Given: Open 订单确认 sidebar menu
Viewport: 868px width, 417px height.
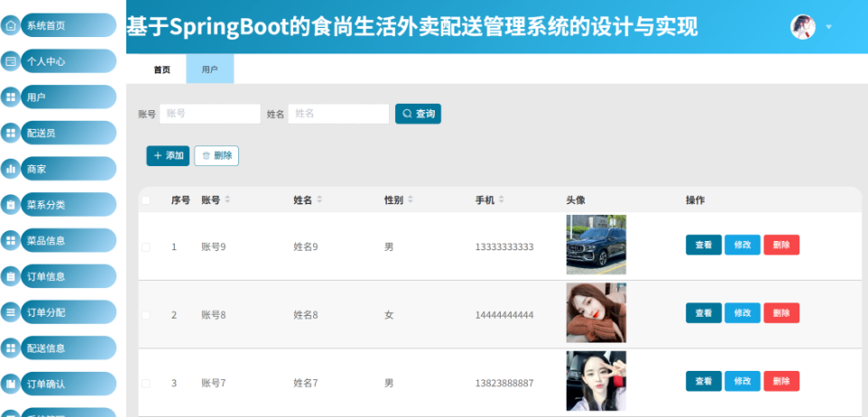Looking at the screenshot, I should [68, 384].
